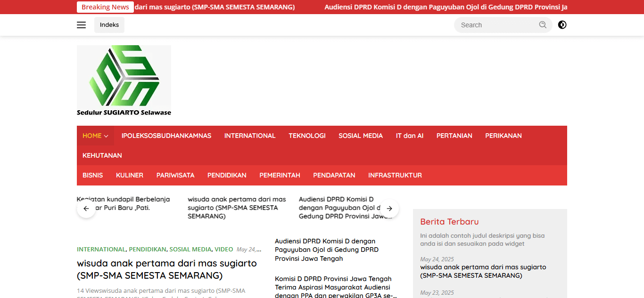Open the PERIKANAN menu item

(504, 136)
